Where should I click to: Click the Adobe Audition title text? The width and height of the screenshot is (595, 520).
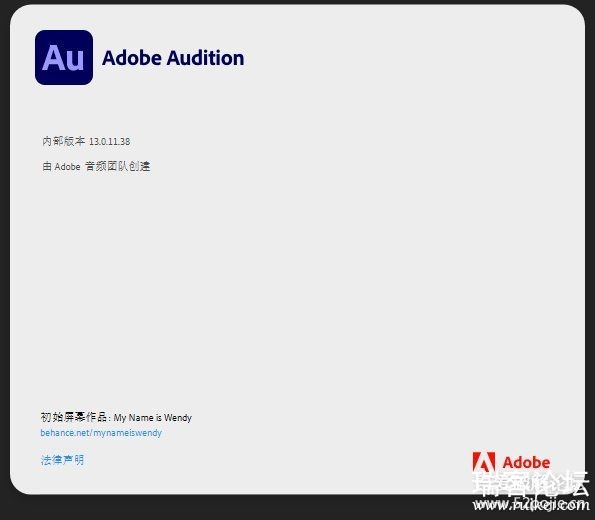point(173,58)
